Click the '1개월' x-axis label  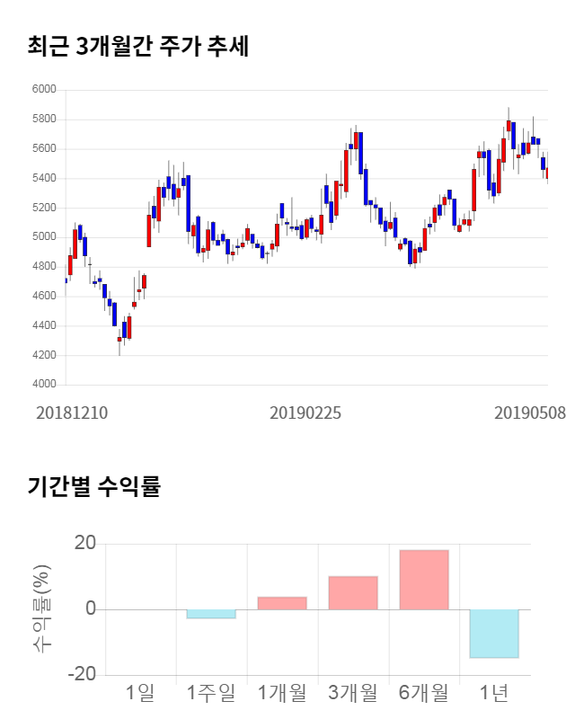pyautogui.click(x=282, y=693)
